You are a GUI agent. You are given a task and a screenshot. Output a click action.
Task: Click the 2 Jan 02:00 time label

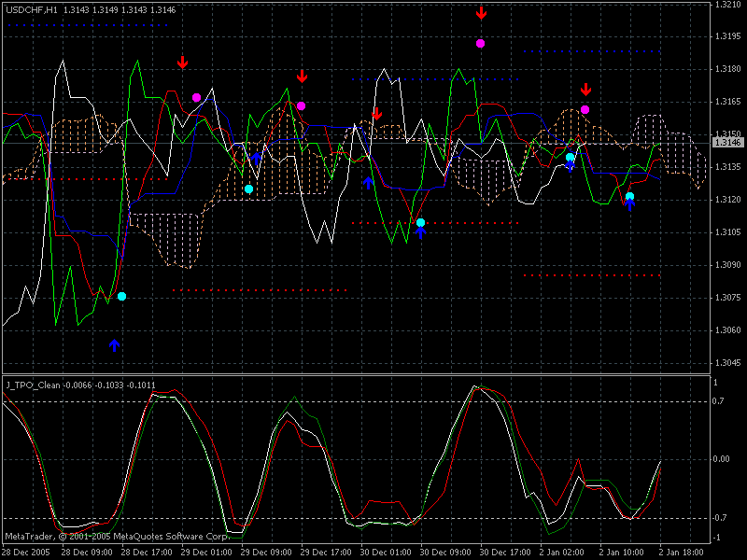[562, 553]
